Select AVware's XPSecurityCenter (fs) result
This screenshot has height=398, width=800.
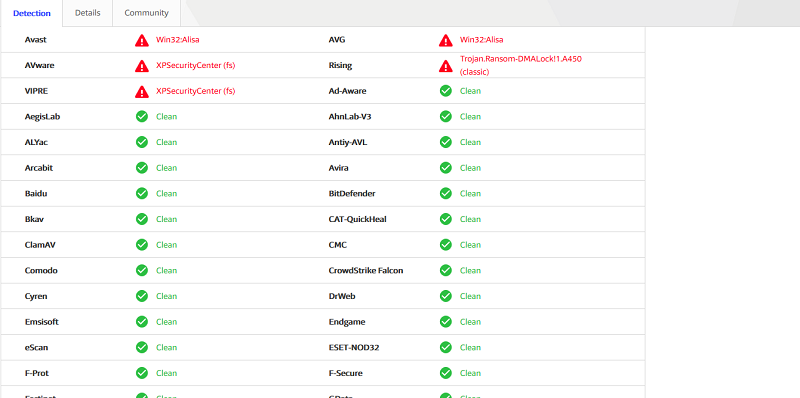pyautogui.click(x=196, y=65)
